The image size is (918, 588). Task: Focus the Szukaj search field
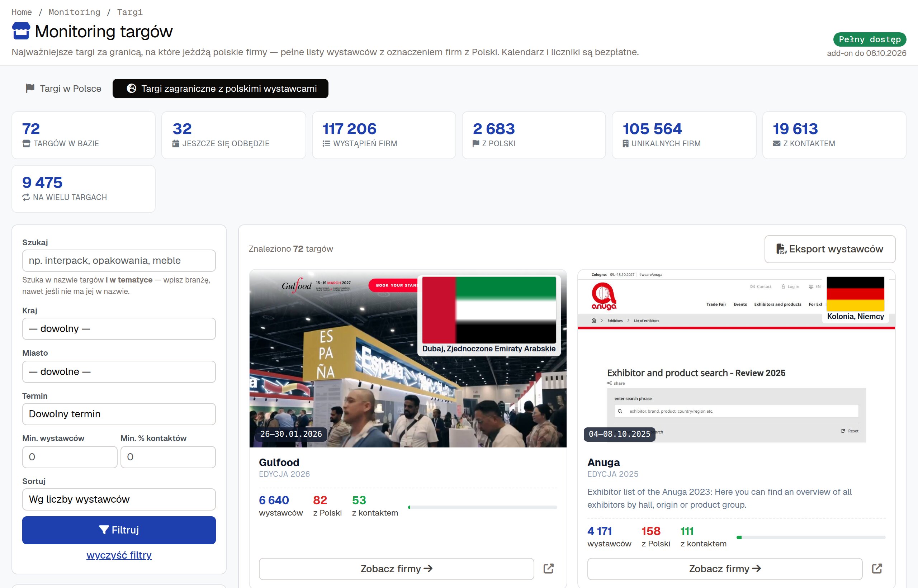tap(119, 260)
